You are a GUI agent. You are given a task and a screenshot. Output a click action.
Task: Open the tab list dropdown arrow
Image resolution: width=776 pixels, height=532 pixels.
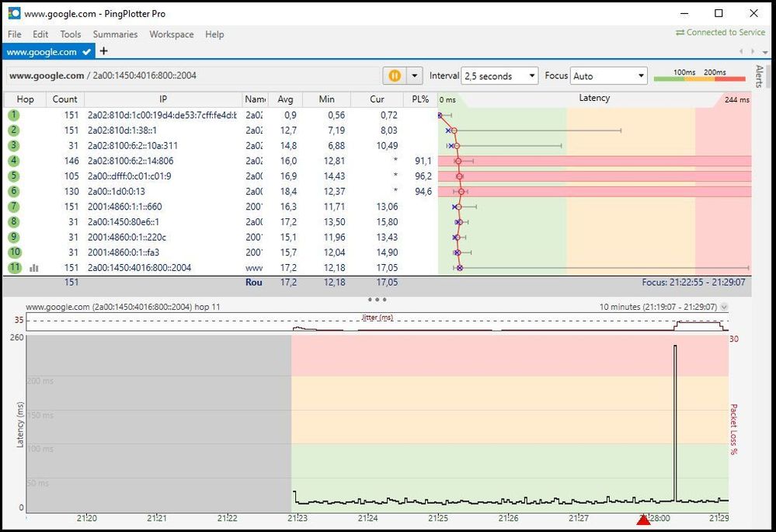pyautogui.click(x=764, y=52)
